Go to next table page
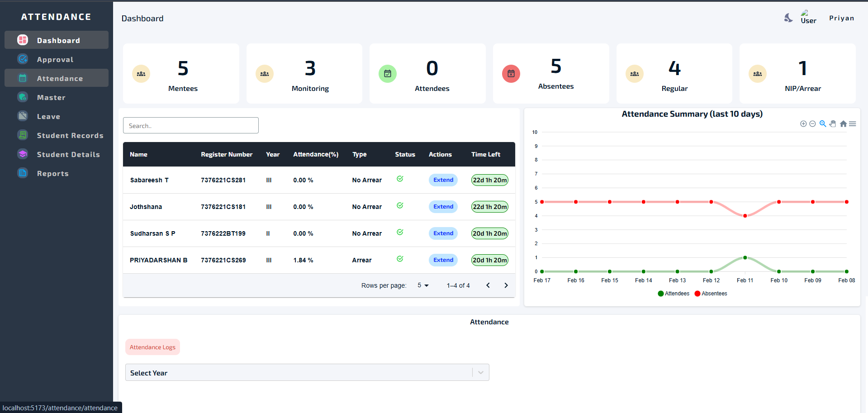 click(x=506, y=285)
